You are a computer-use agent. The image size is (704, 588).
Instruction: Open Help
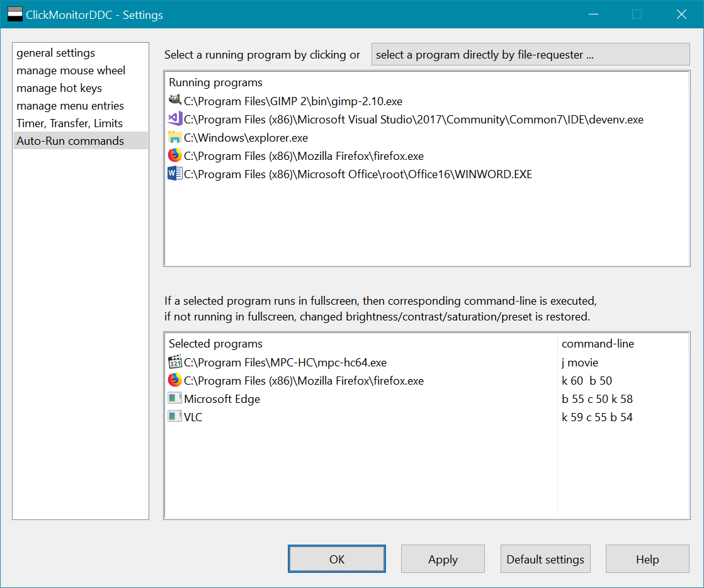[x=647, y=559]
